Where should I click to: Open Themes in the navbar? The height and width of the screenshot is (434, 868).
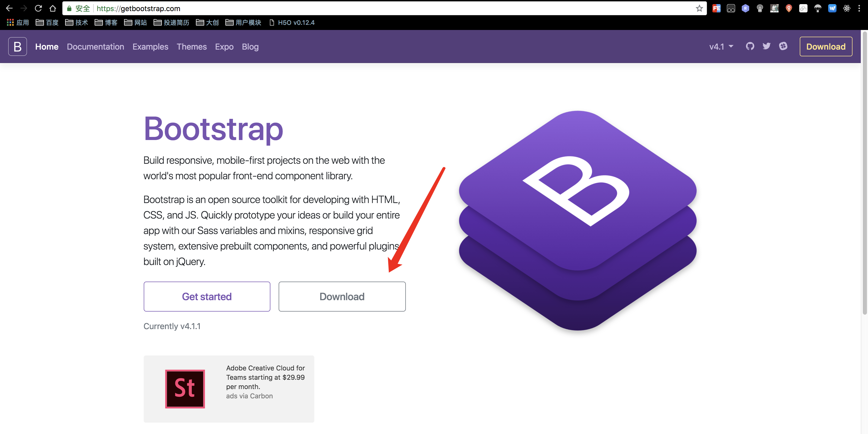point(192,47)
